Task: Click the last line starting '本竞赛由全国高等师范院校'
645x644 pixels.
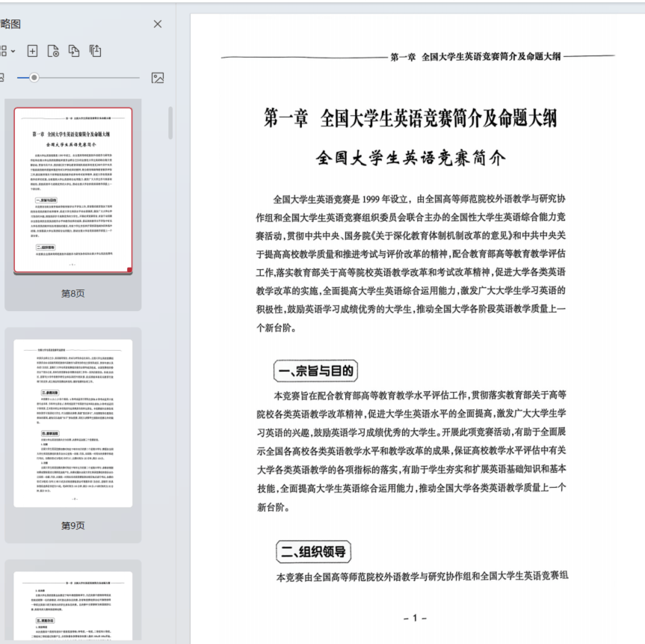Action: [x=422, y=577]
